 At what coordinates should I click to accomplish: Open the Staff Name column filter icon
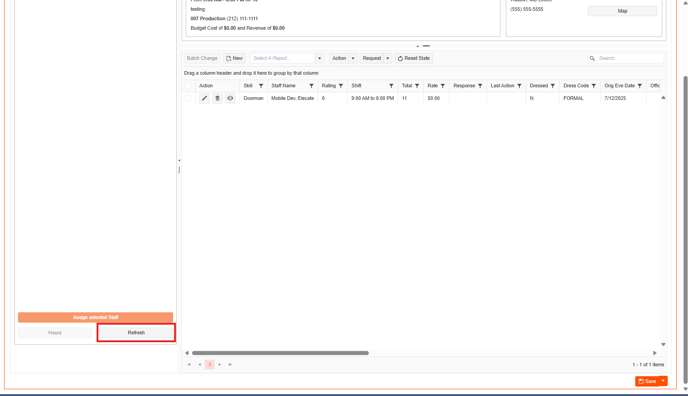point(312,86)
